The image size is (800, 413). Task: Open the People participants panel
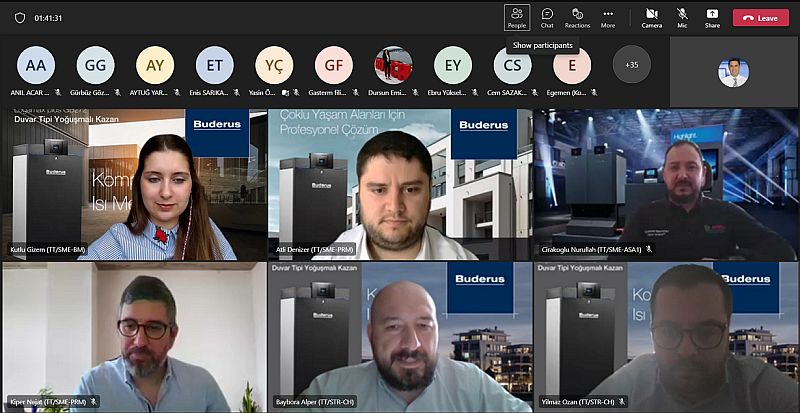pyautogui.click(x=517, y=18)
